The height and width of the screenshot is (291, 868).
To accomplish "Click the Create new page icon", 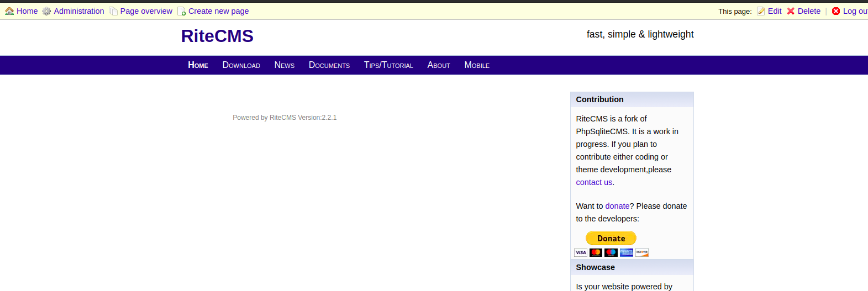I will point(181,11).
